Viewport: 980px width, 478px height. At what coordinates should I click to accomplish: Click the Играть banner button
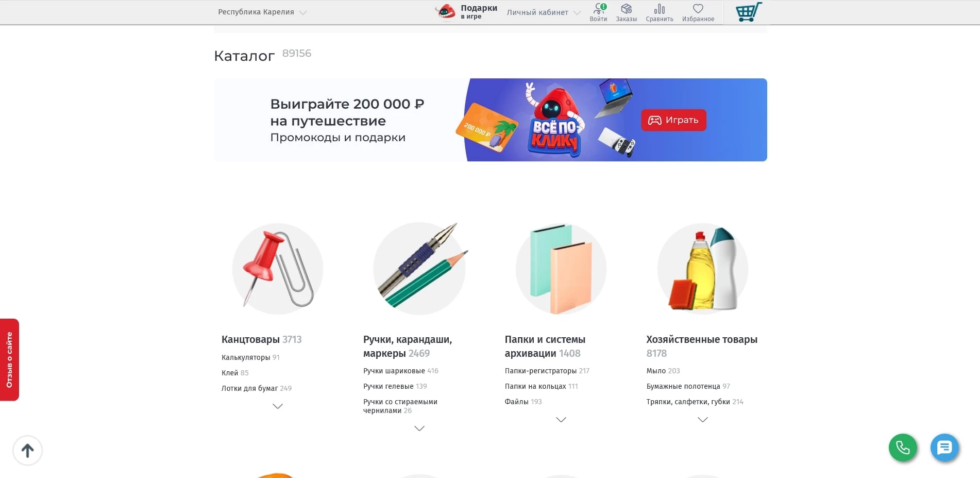pos(673,120)
